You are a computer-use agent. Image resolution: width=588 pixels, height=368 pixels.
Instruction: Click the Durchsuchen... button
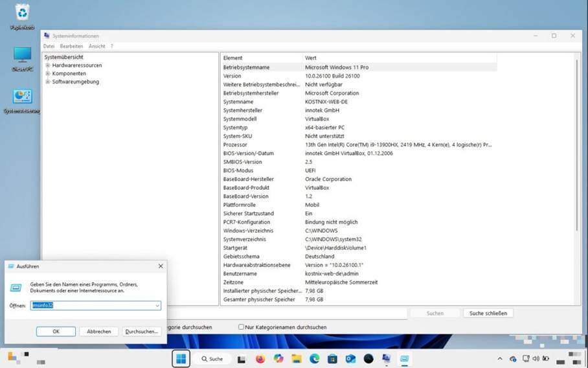tap(142, 332)
